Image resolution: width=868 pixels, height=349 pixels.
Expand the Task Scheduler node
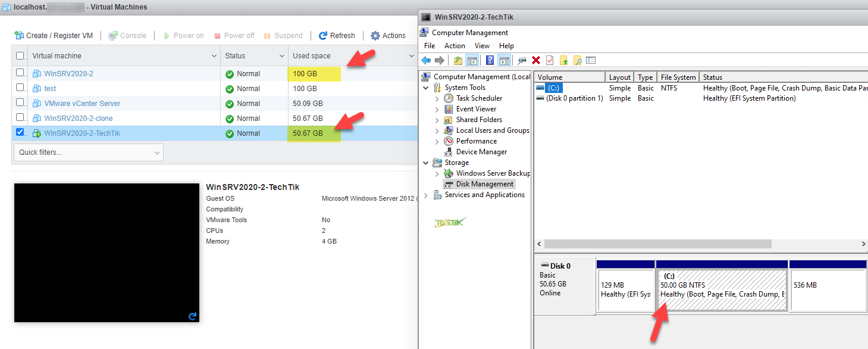click(x=437, y=98)
